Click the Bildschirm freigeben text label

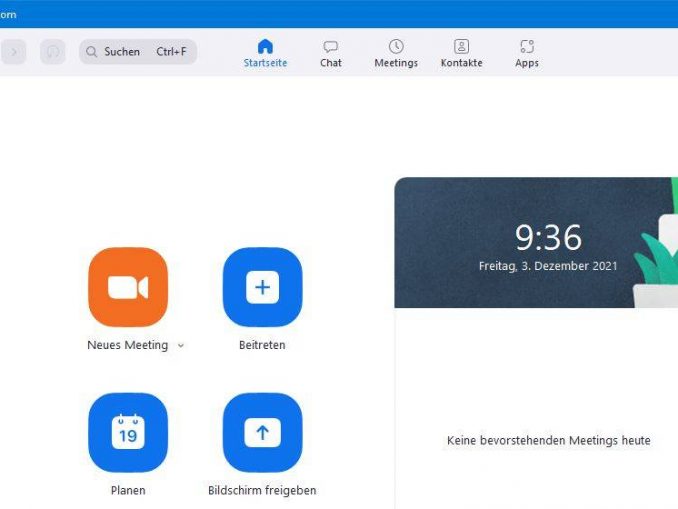click(262, 491)
